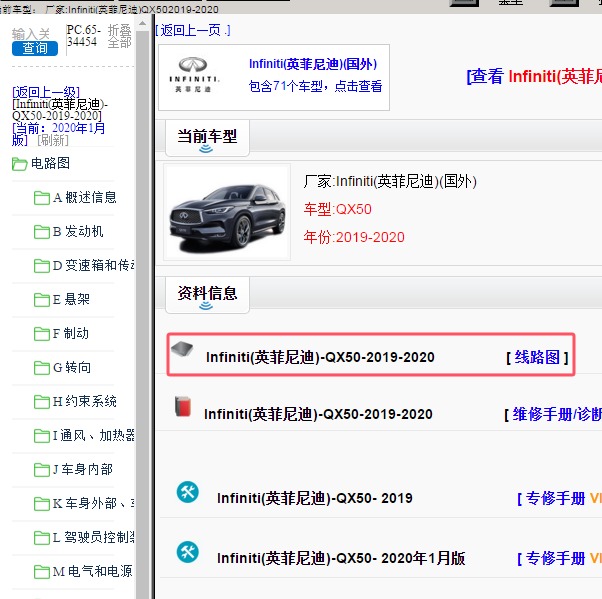The width and height of the screenshot is (602, 599).
Task: Click the red repair manual book icon
Action: [x=183, y=406]
